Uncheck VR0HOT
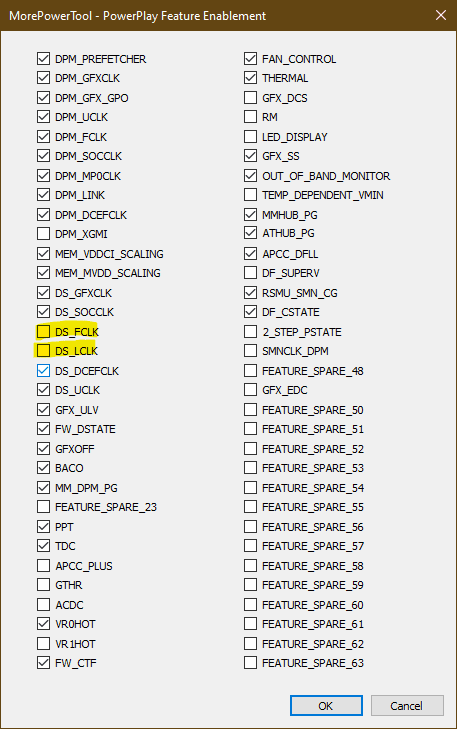This screenshot has width=457, height=729. coord(43,624)
